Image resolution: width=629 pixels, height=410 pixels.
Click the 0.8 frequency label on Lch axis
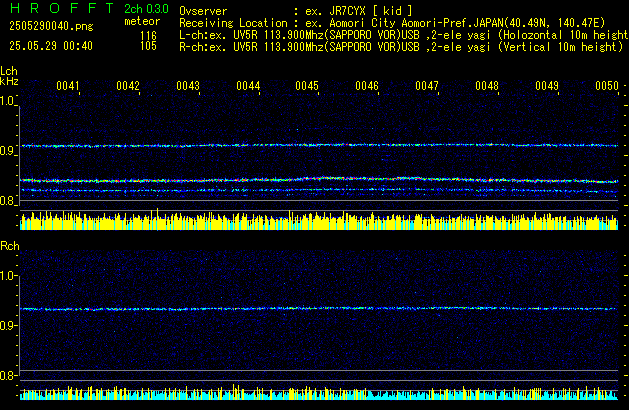point(8,201)
